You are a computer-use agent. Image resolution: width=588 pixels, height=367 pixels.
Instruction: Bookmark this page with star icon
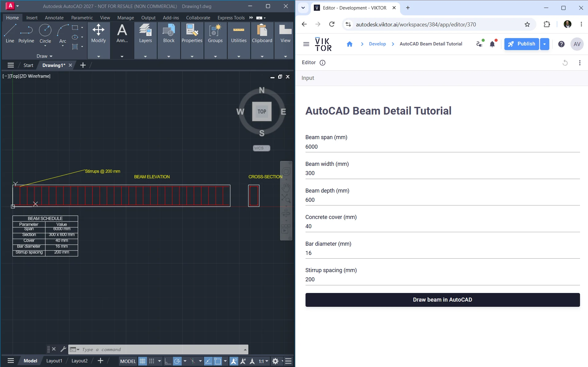click(527, 24)
